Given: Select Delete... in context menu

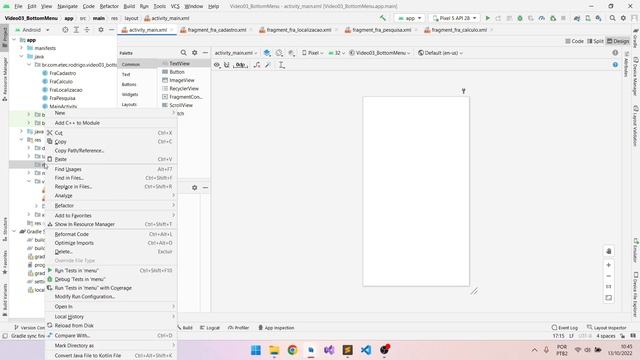Looking at the screenshot, I should [x=111, y=251].
